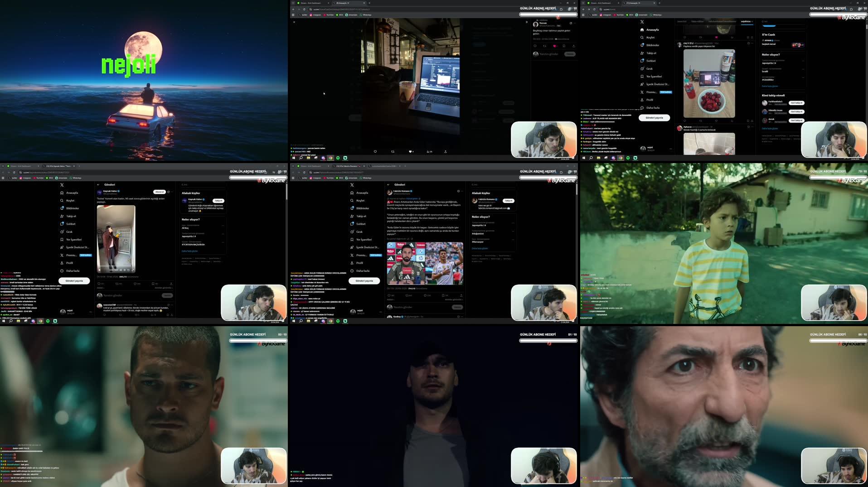868x487 pixels.
Task: Open Grok in the Fabrizio Romano frame sidebar
Action: tap(356, 231)
